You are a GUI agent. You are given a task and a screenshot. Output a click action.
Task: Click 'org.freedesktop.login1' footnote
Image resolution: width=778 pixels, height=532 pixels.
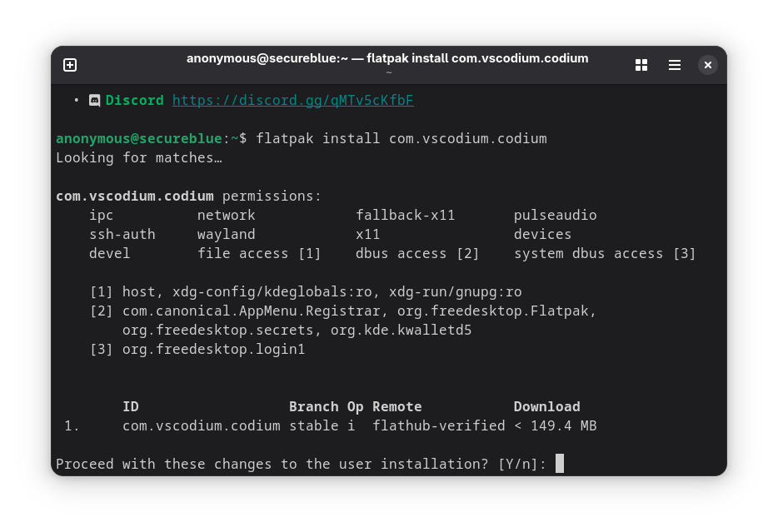click(214, 349)
